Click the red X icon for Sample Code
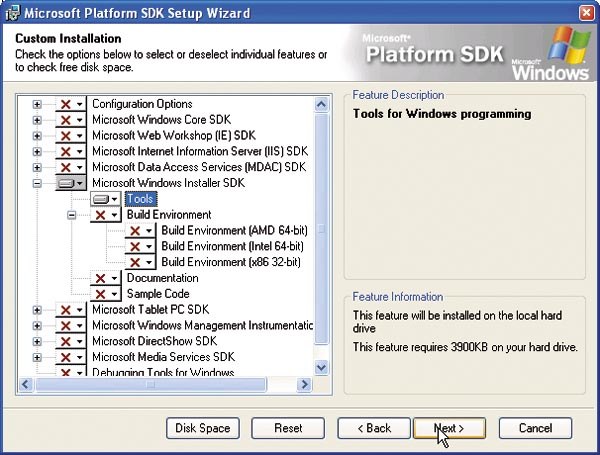This screenshot has height=455, width=600. pyautogui.click(x=105, y=294)
